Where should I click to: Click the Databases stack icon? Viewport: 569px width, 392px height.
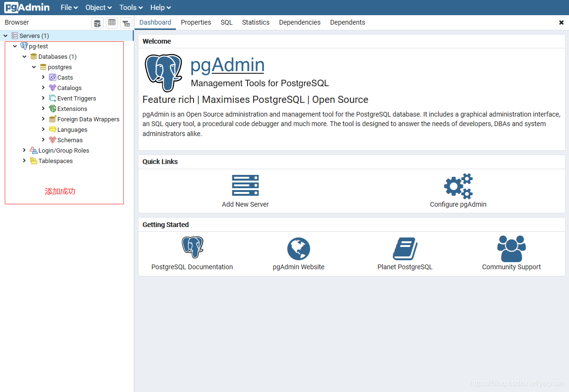click(x=34, y=56)
